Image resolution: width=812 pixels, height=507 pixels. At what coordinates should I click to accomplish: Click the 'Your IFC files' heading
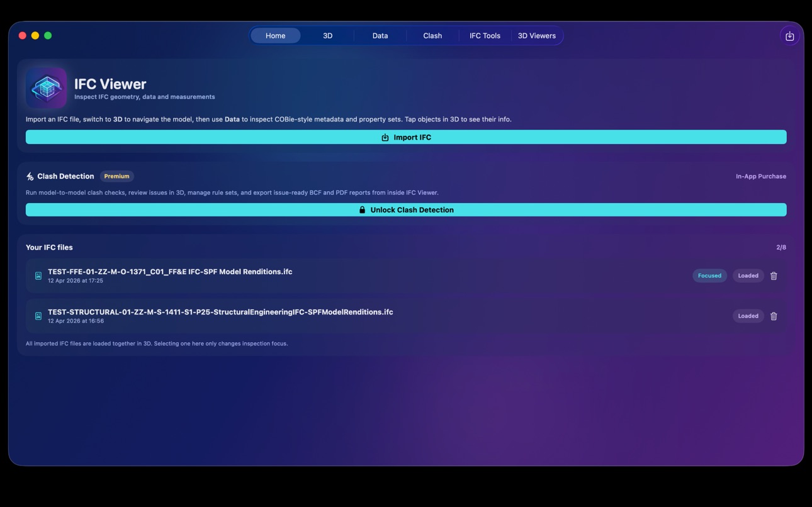pos(49,247)
